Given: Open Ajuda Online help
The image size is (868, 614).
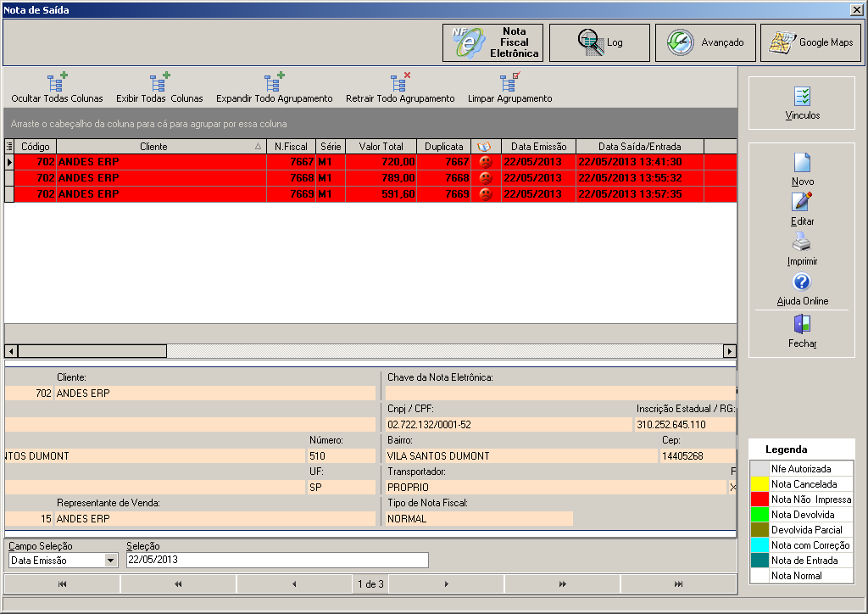Looking at the screenshot, I should click(x=802, y=289).
